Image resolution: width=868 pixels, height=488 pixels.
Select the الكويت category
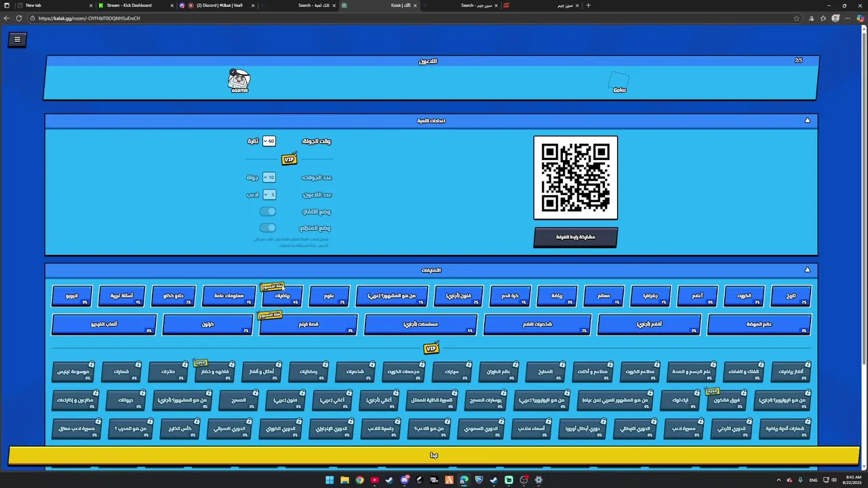(744, 296)
